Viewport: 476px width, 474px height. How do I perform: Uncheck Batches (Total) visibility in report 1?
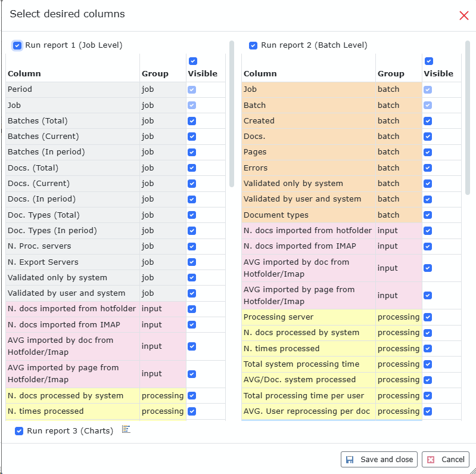(192, 120)
